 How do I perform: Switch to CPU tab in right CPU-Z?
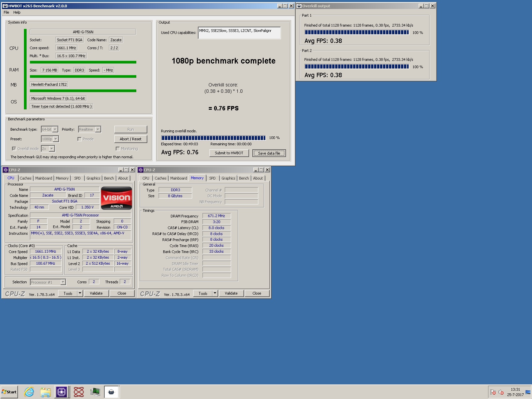click(146, 178)
